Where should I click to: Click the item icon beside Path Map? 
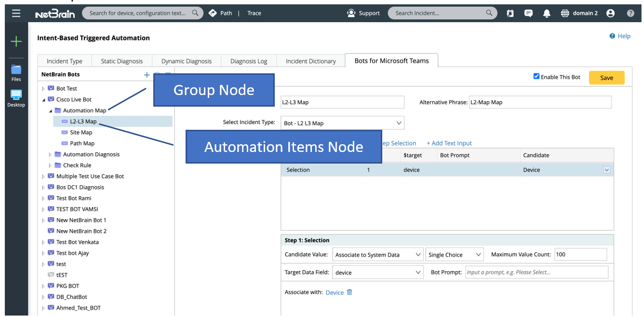65,143
